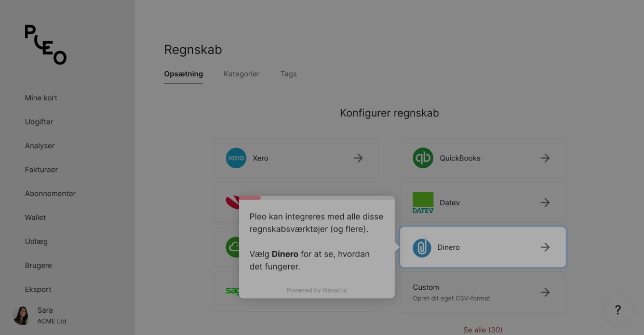The width and height of the screenshot is (644, 335).
Task: Click Sara's profile avatar
Action: 22,315
